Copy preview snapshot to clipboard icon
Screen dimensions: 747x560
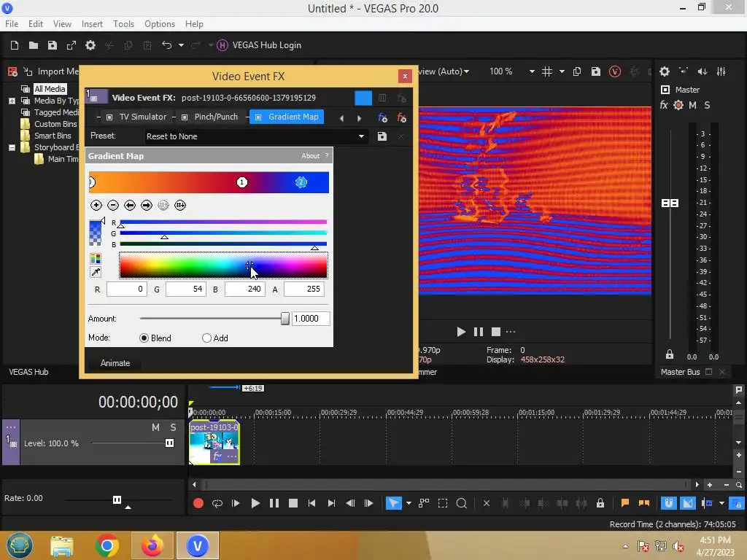pyautogui.click(x=577, y=71)
